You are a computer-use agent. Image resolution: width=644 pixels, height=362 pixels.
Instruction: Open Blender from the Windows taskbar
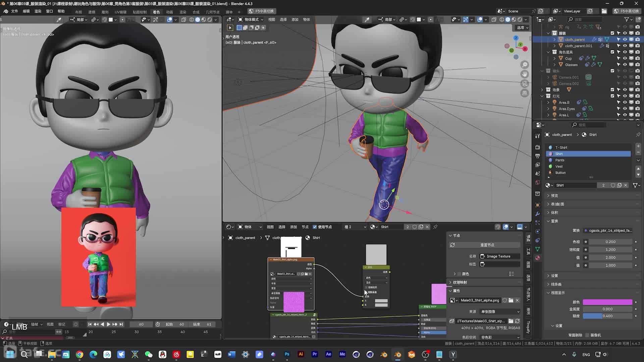[x=398, y=354]
